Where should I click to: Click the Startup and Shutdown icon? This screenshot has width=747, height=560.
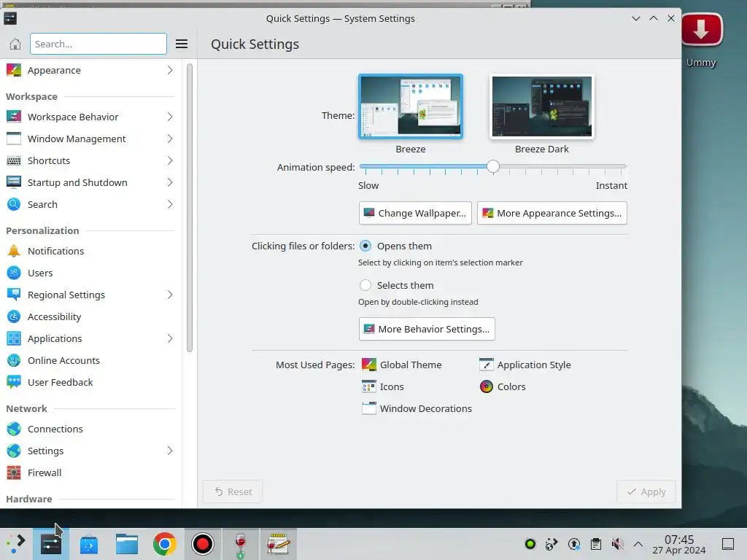tap(14, 182)
